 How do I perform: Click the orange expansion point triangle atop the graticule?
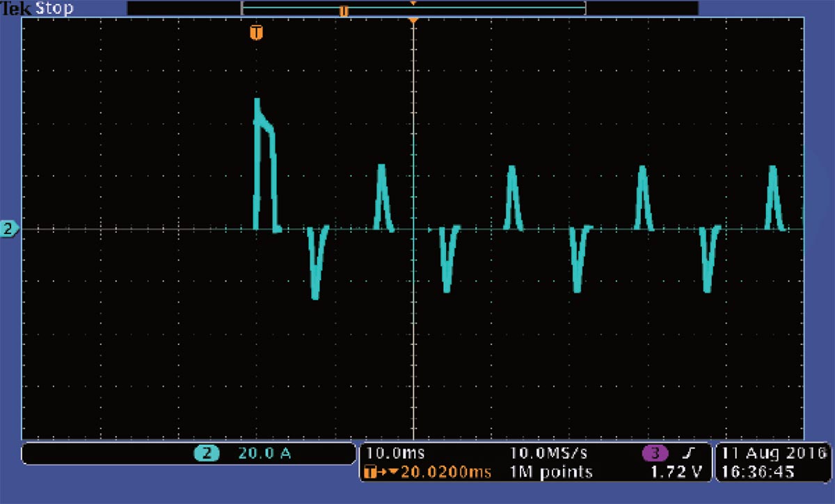tap(413, 19)
